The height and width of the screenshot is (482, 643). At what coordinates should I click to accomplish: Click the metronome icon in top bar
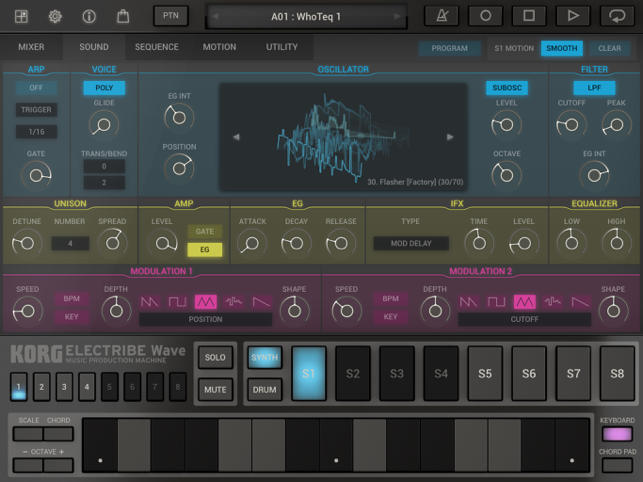(x=442, y=16)
